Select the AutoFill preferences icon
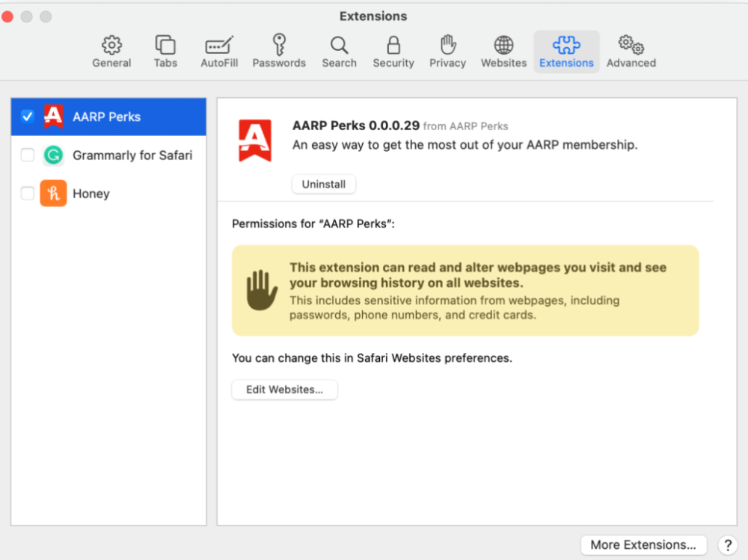The width and height of the screenshot is (748, 560). 218,50
